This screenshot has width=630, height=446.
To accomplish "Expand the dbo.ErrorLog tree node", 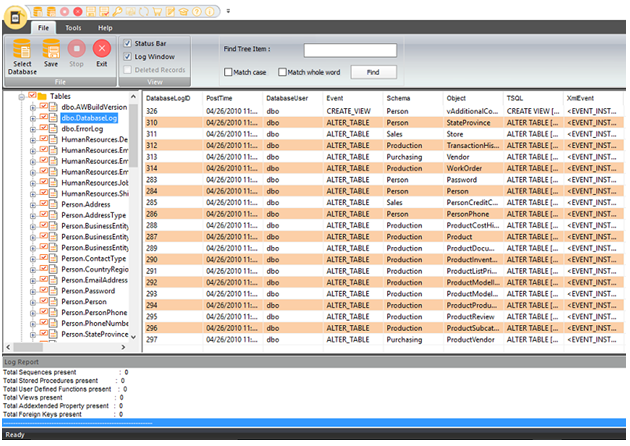I will click(x=33, y=128).
